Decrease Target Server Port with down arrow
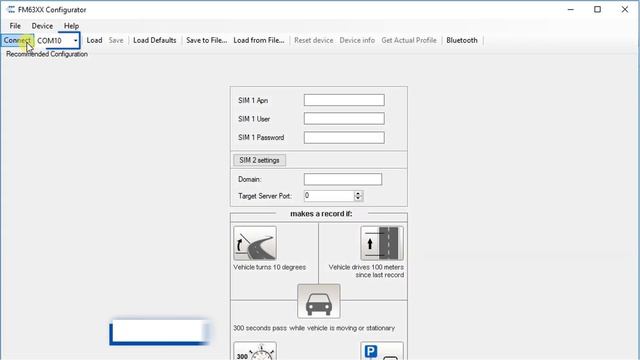This screenshot has width=640, height=360. pos(358,199)
